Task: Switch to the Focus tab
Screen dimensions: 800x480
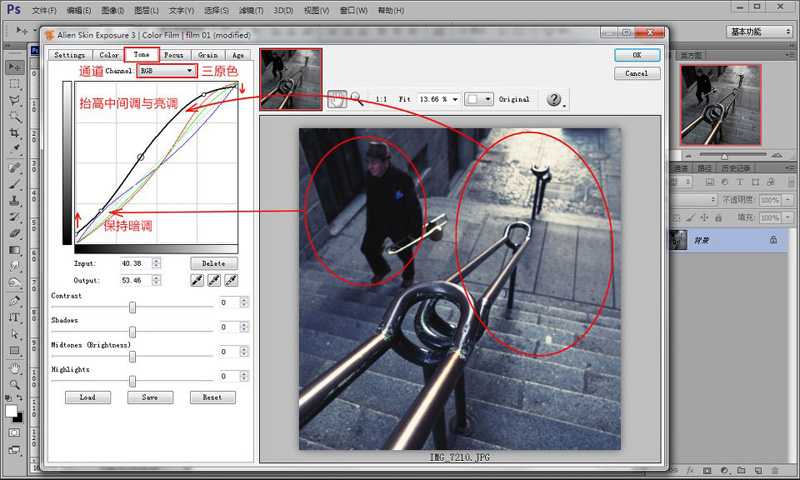Action: (x=173, y=55)
